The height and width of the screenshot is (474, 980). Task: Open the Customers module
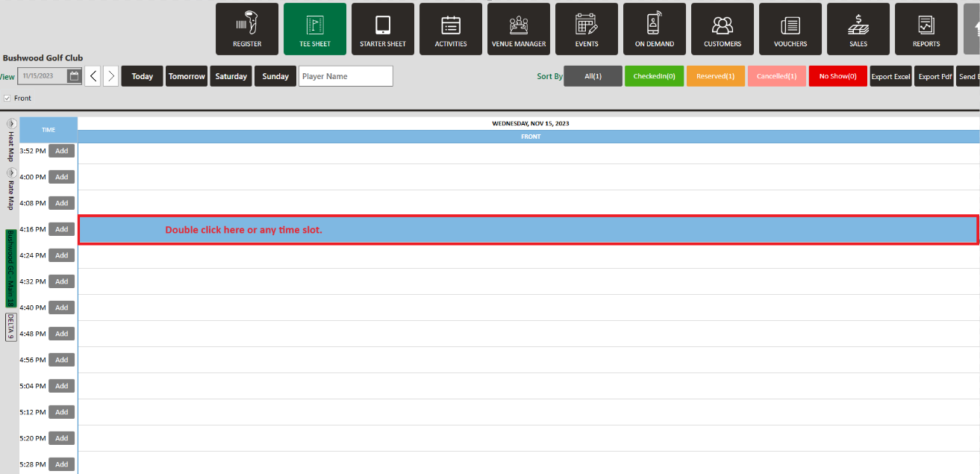(722, 29)
